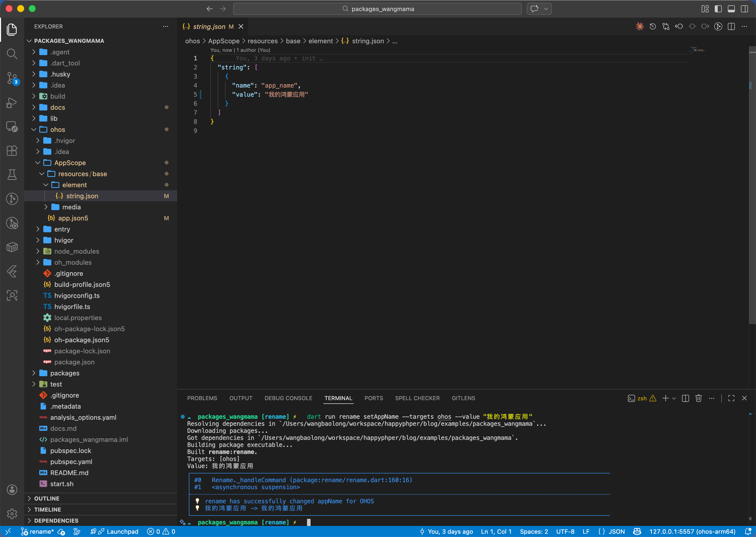Maximize the terminal panel size
The width and height of the screenshot is (756, 537).
click(731, 398)
